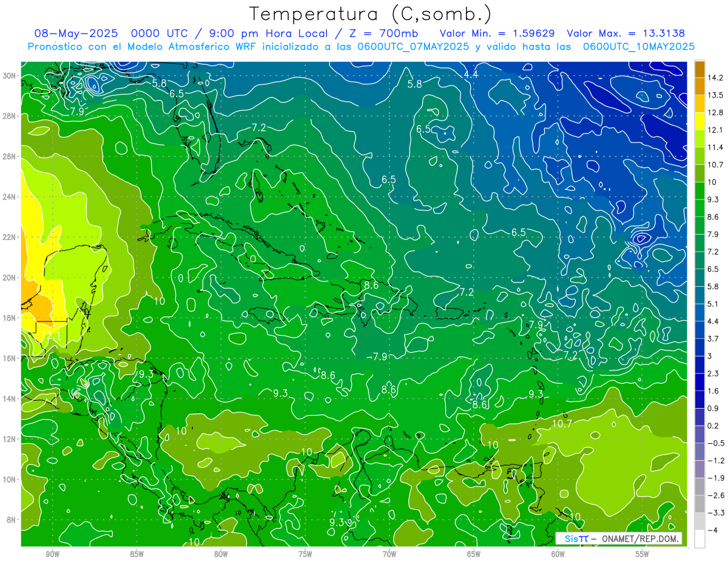Screen dimensions: 728x562
Task: Click the "ONAMET/REP.DOM." credit label
Action: [x=639, y=538]
